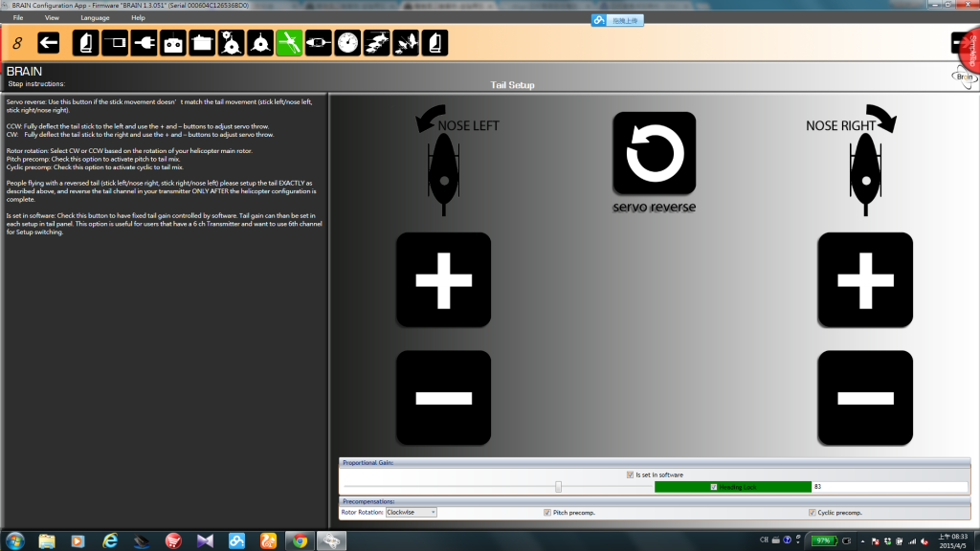Open the swashplate setup icon
The height and width of the screenshot is (551, 980).
[x=260, y=43]
